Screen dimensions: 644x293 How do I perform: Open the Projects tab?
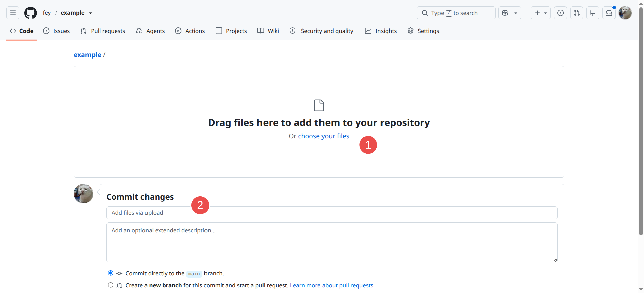(x=231, y=31)
